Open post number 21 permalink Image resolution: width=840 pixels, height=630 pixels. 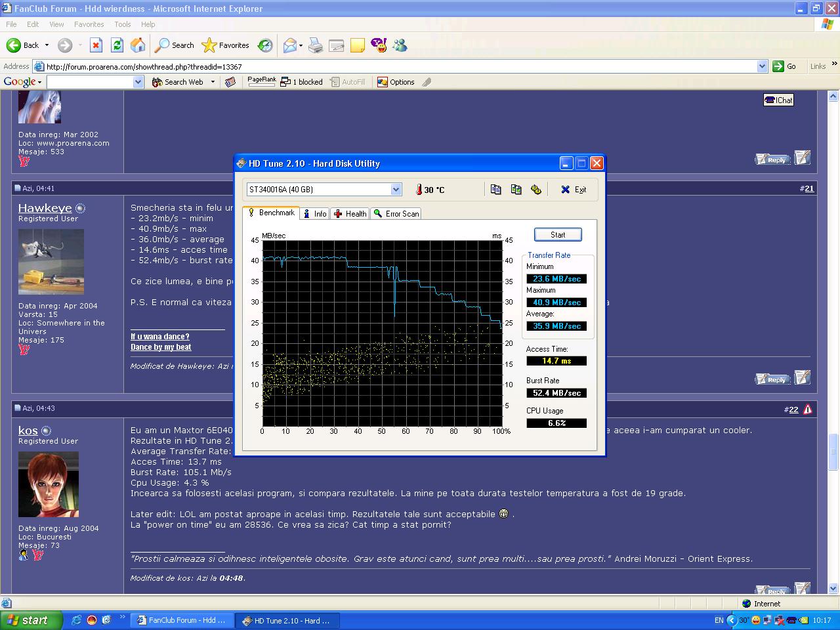(x=809, y=188)
